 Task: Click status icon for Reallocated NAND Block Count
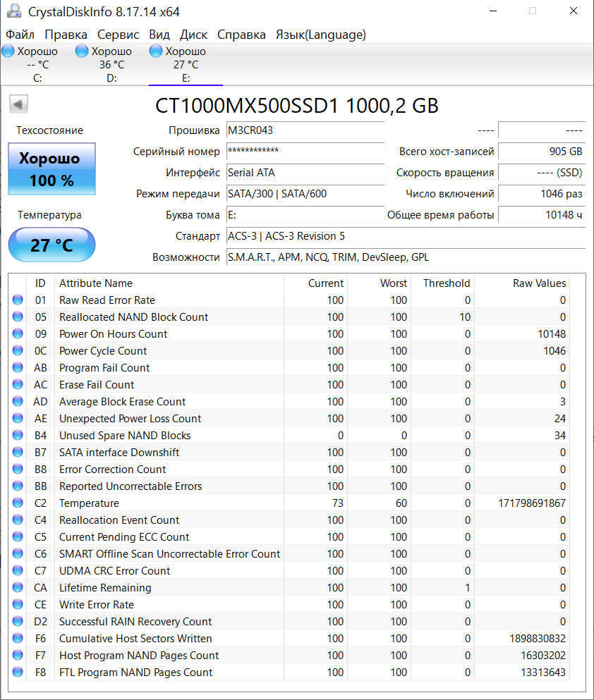[18, 317]
